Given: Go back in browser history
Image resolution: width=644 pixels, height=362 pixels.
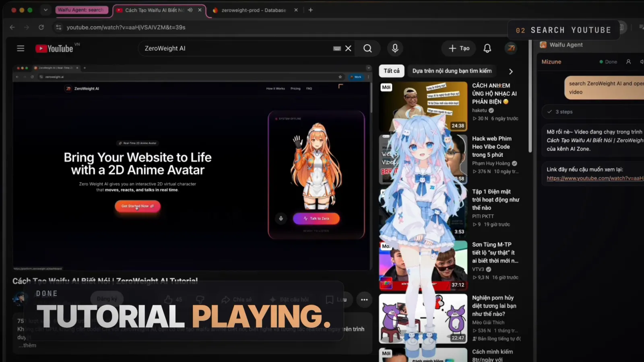Looking at the screenshot, I should coord(12,27).
